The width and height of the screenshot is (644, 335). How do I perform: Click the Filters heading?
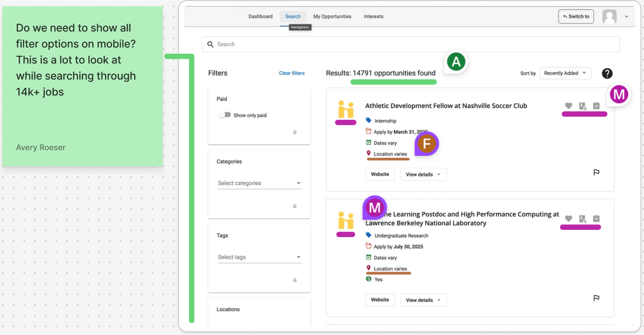pos(218,73)
